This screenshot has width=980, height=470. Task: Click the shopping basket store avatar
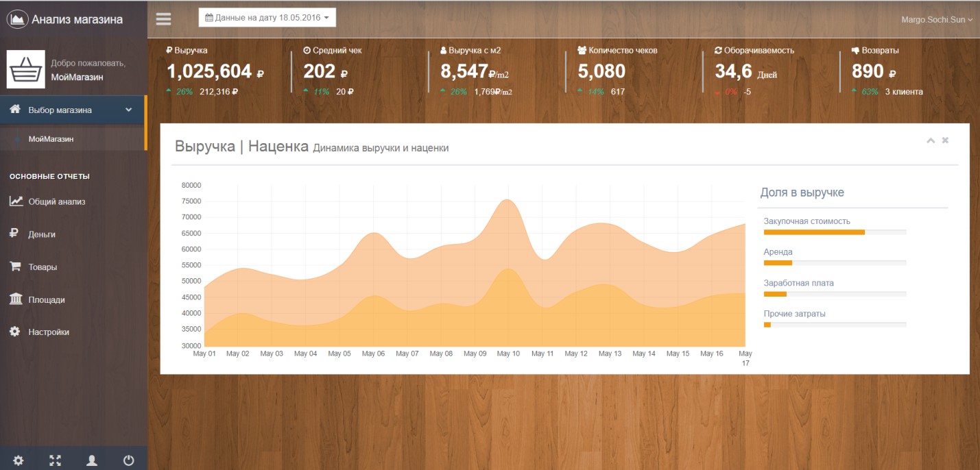click(x=26, y=69)
